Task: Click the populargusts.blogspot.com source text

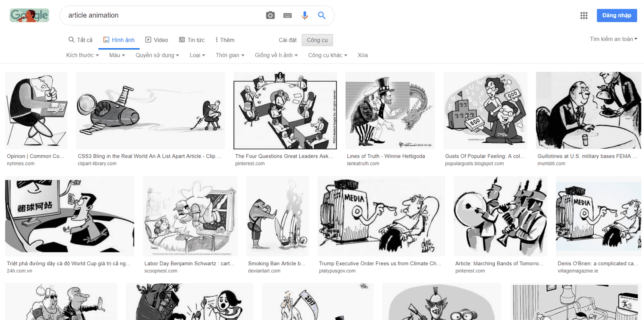Action: coord(475,164)
